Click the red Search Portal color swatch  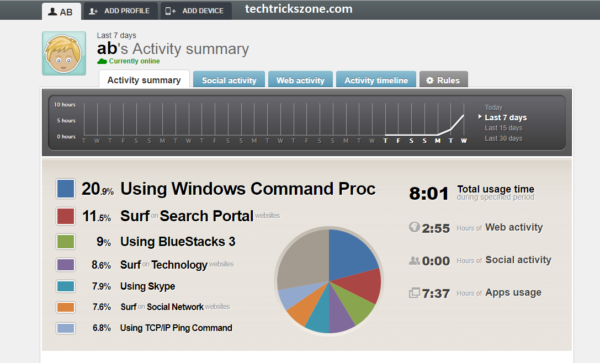(x=66, y=216)
